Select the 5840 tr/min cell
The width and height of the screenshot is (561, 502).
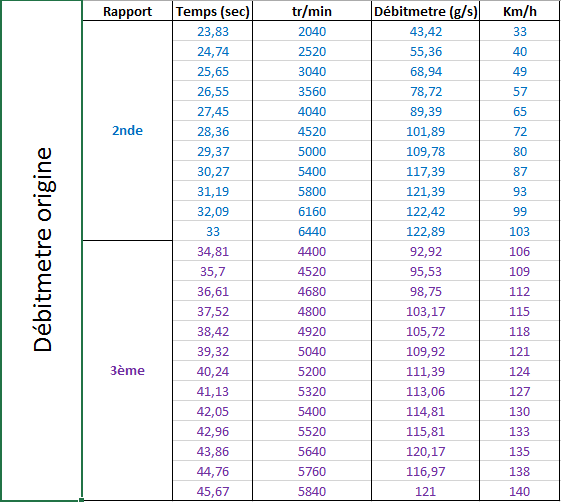pos(312,491)
